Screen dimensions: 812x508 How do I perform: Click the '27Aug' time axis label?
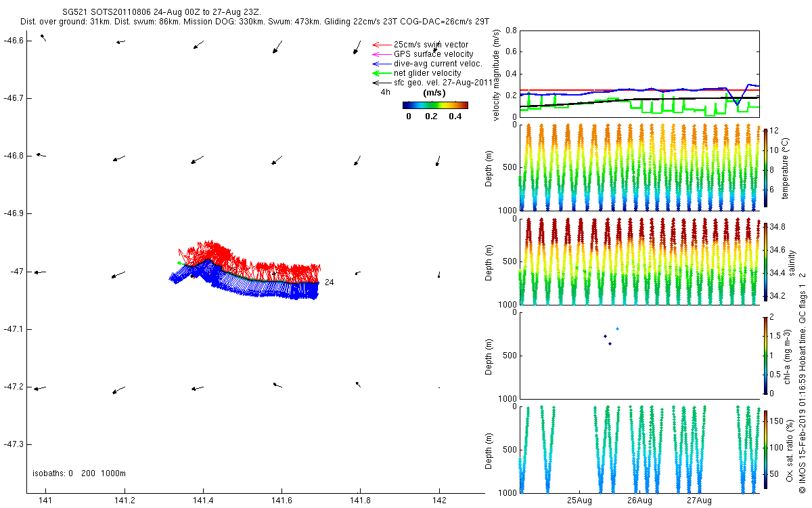click(699, 501)
